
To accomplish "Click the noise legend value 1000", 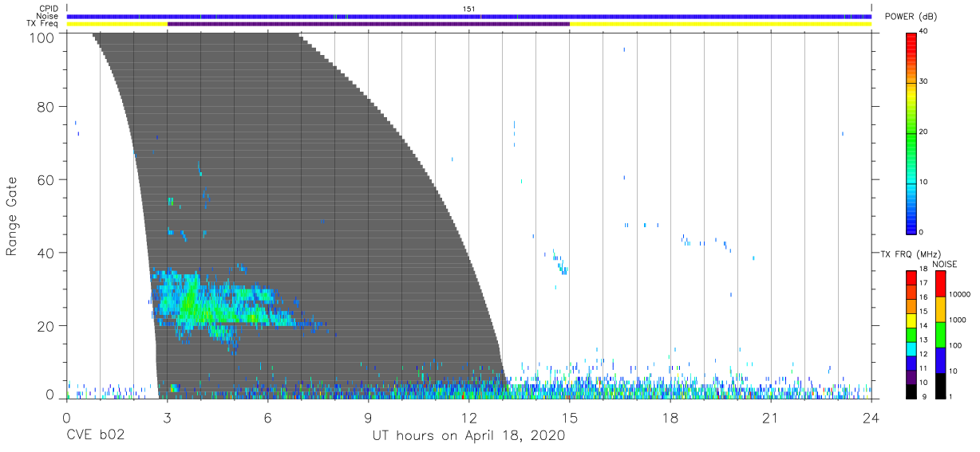I will (x=958, y=320).
